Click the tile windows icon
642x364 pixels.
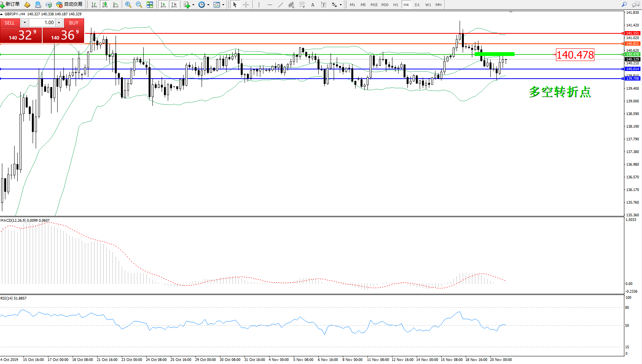click(x=150, y=5)
